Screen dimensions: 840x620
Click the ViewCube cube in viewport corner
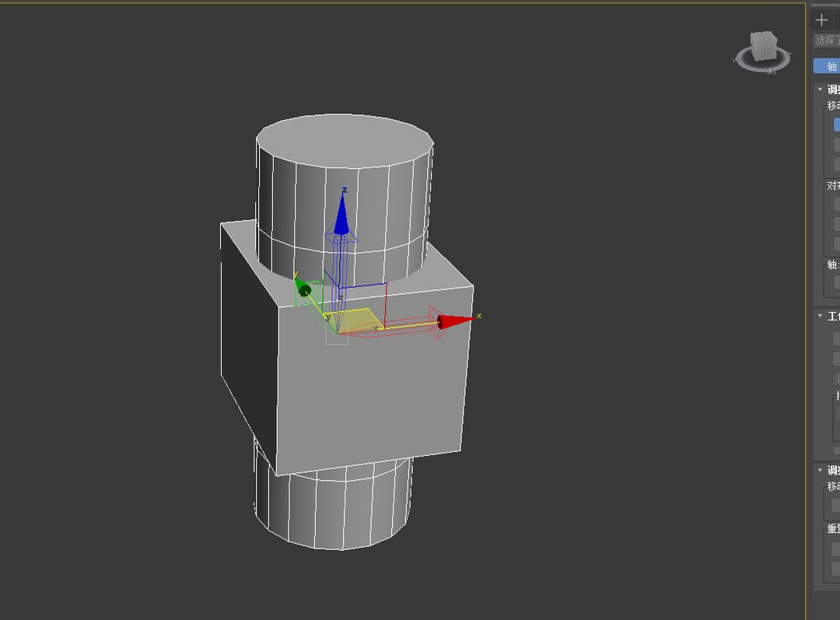(x=764, y=46)
